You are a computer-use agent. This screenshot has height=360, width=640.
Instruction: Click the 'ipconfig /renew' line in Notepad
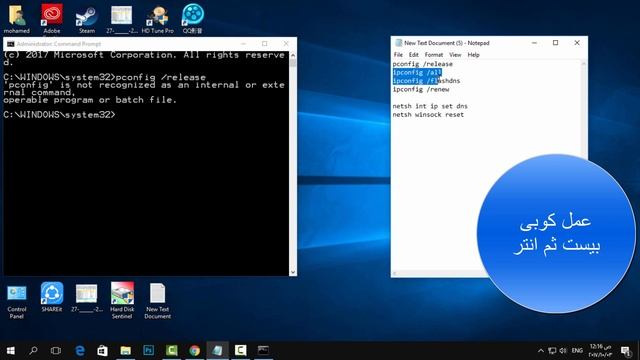(x=421, y=89)
